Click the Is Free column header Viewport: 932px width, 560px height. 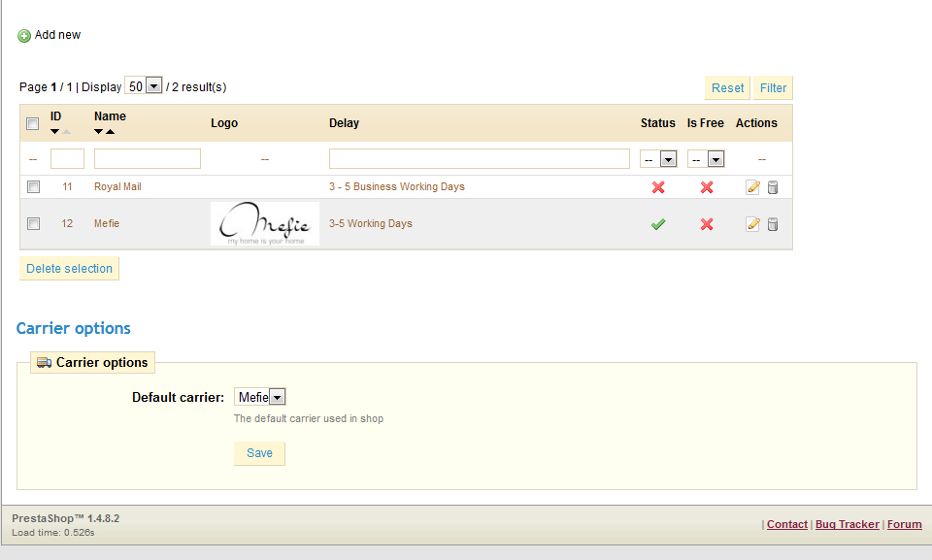(706, 123)
